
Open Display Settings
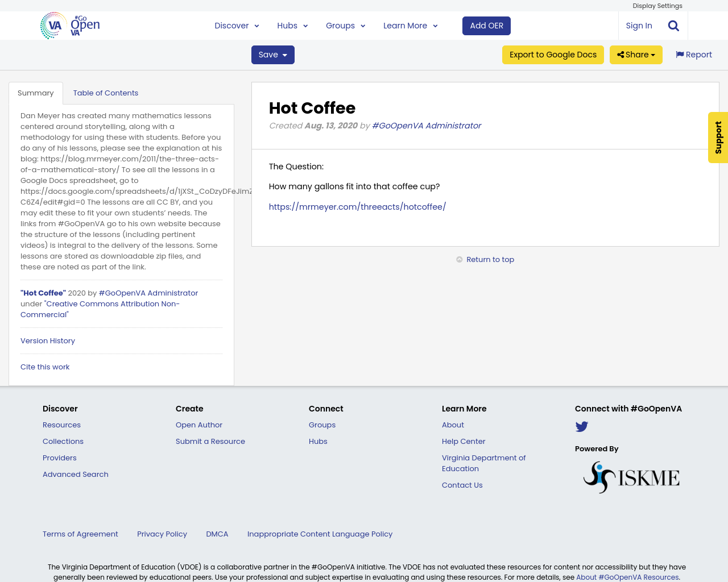tap(657, 5)
